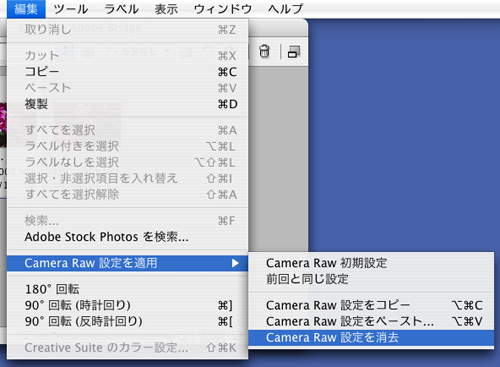The image size is (500, 367).
Task: Choose Camera Raw 設定をペースト...
Action: (x=371, y=321)
